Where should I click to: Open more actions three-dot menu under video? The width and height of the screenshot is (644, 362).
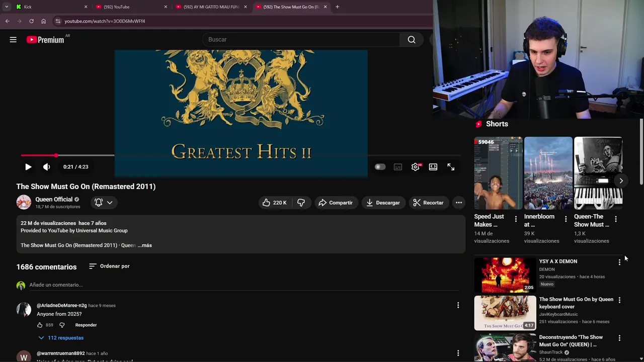pos(459,203)
